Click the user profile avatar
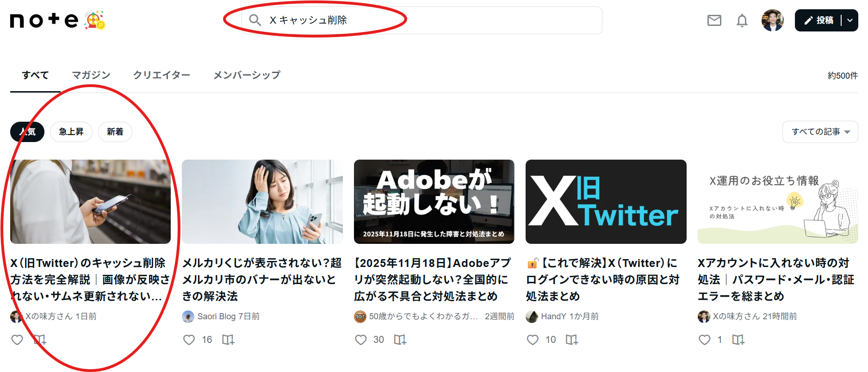 point(772,20)
